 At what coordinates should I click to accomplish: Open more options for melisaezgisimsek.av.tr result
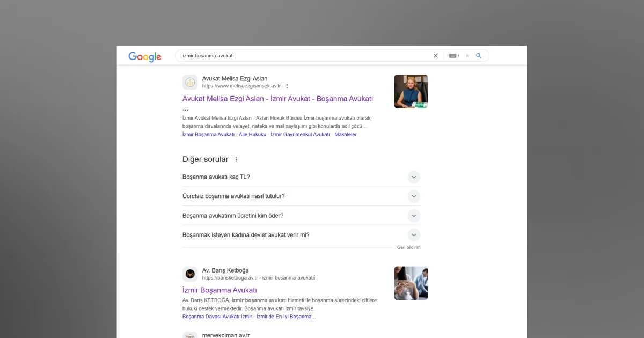(x=287, y=86)
